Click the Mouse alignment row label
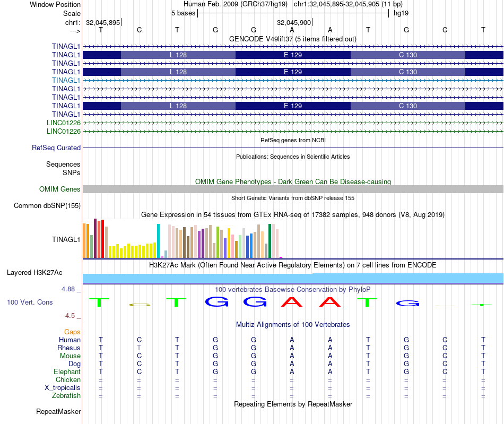The image size is (504, 424). point(70,356)
